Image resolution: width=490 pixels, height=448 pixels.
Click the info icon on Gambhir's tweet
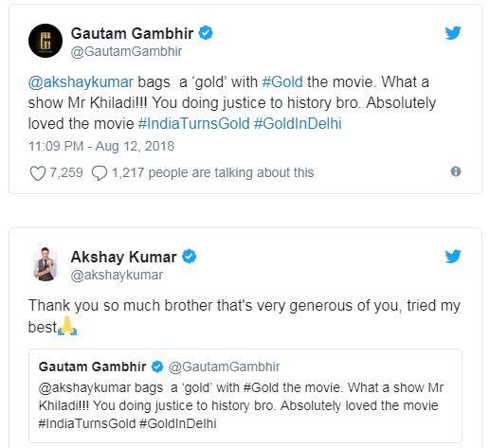point(456,171)
